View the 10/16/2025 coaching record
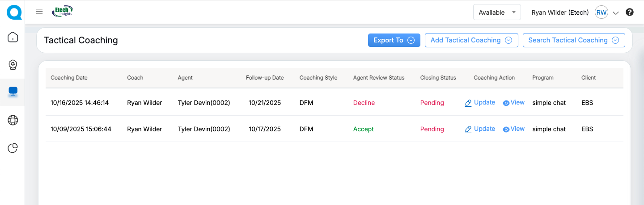Image resolution: width=644 pixels, height=205 pixels. [x=513, y=103]
